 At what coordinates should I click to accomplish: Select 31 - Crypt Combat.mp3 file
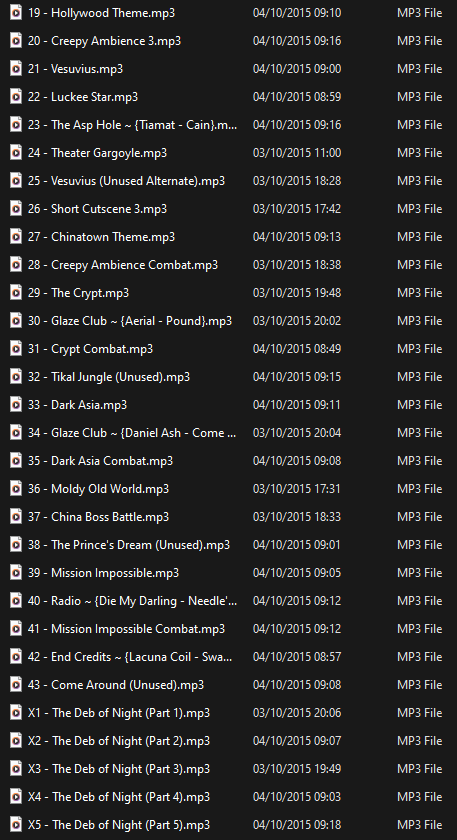pos(91,349)
